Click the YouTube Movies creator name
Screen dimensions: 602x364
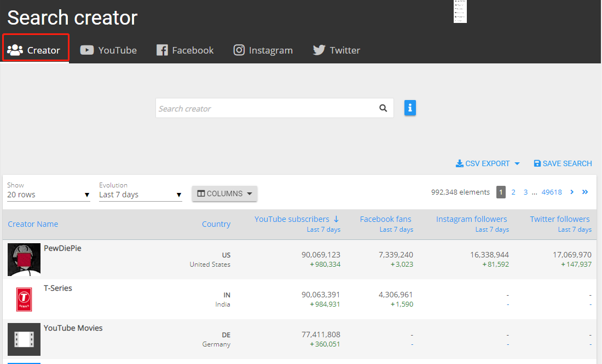click(73, 328)
